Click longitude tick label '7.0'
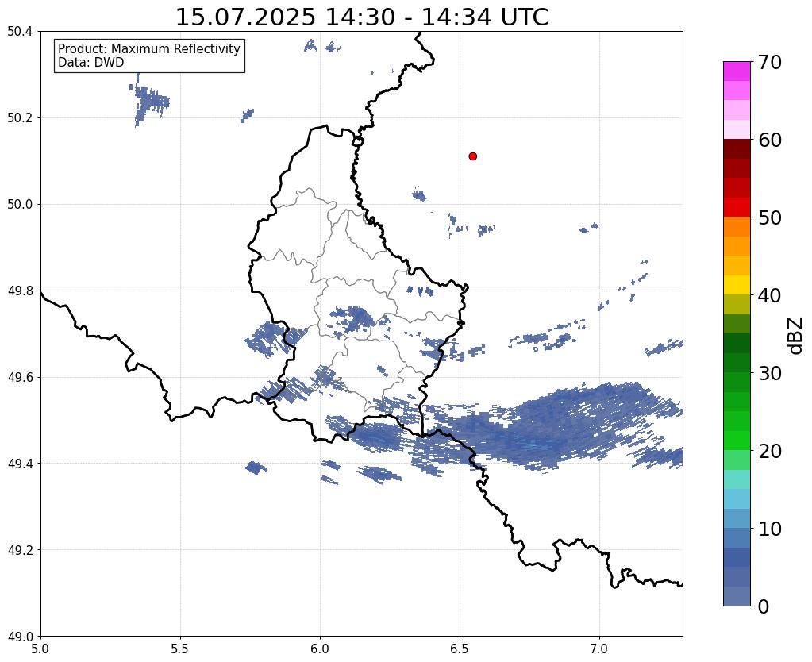Screen dimensions: 812x662 [599, 649]
